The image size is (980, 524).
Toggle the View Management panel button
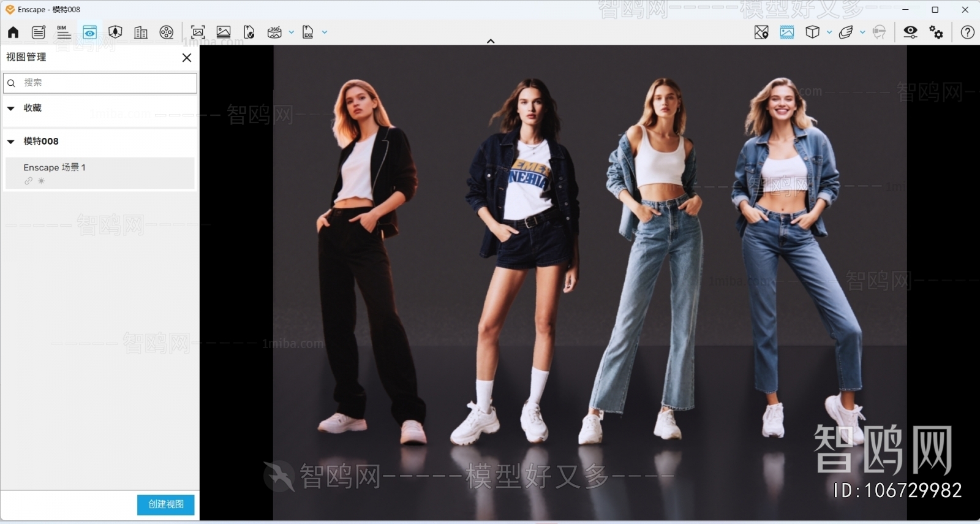point(89,32)
